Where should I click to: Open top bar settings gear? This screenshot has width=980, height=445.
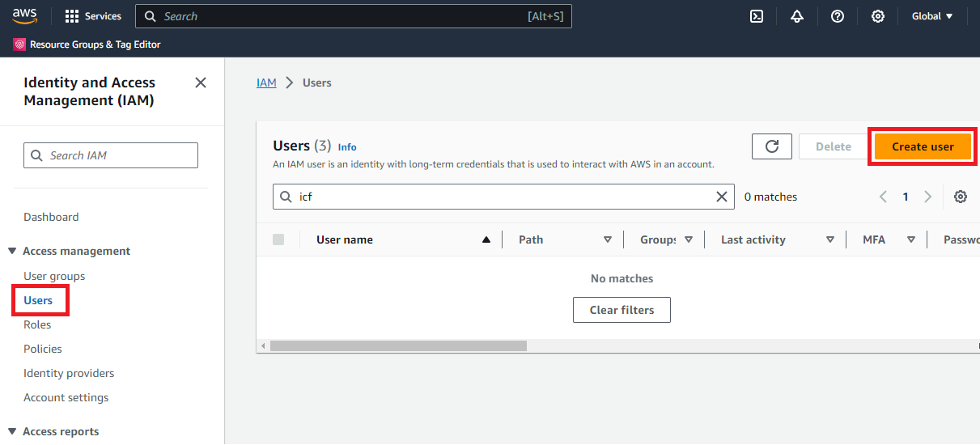(878, 16)
